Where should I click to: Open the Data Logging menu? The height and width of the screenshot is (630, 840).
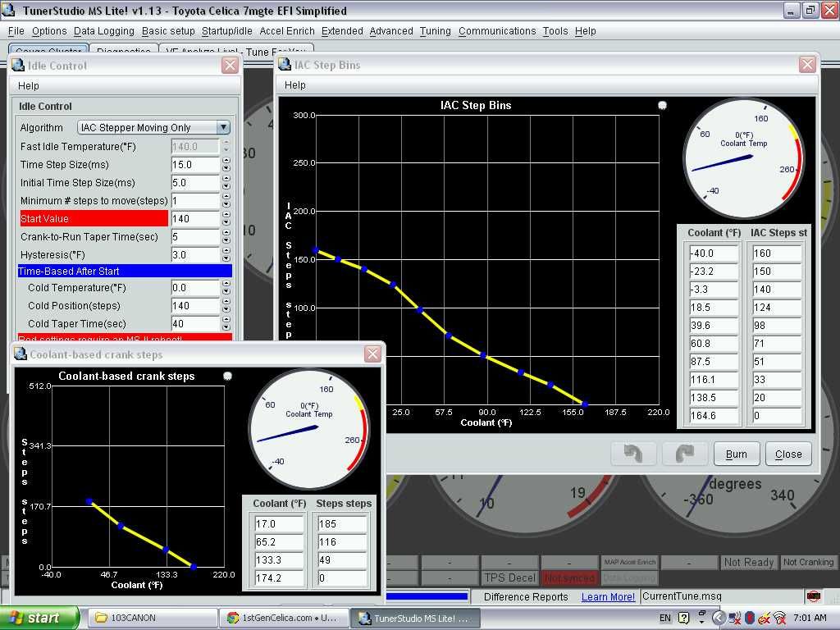(104, 31)
